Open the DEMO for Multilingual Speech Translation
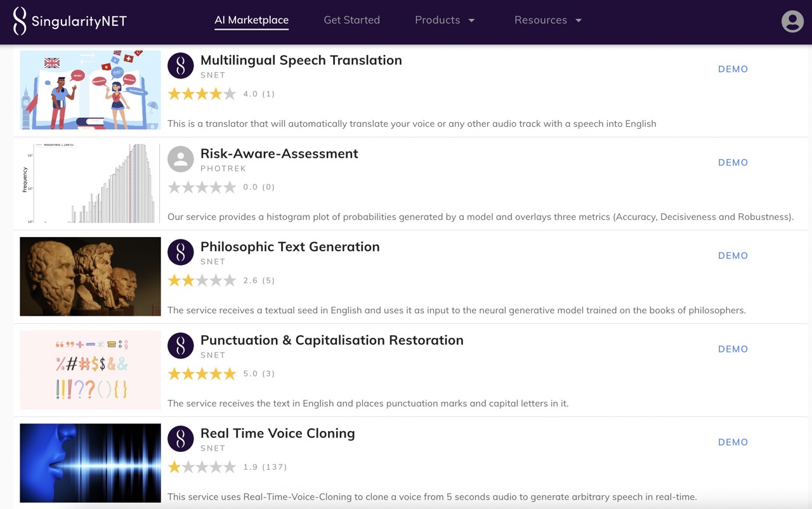This screenshot has width=812, height=509. [733, 69]
